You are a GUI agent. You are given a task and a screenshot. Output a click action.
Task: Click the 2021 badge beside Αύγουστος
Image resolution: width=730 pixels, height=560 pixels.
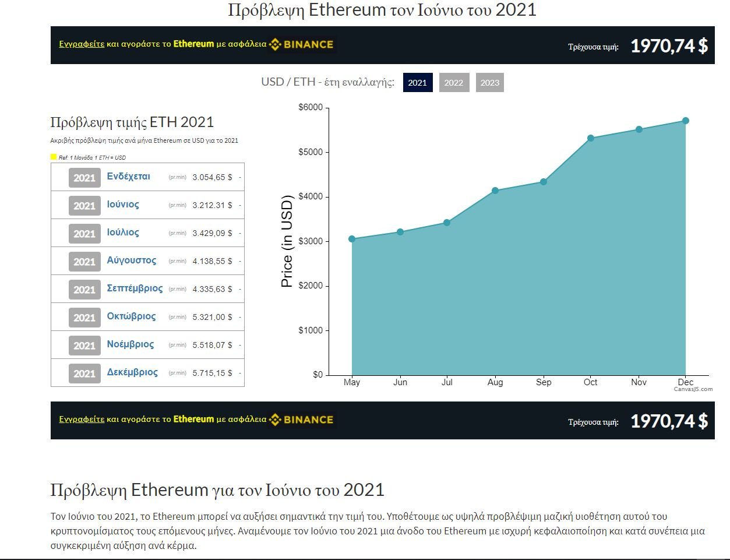tap(84, 262)
